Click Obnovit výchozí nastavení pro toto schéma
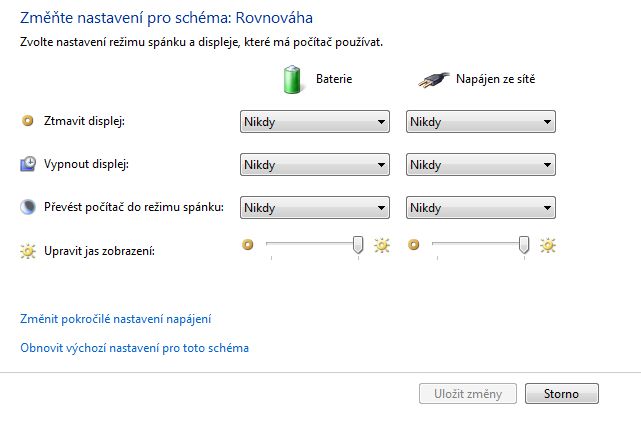The height and width of the screenshot is (433, 641). (x=134, y=348)
